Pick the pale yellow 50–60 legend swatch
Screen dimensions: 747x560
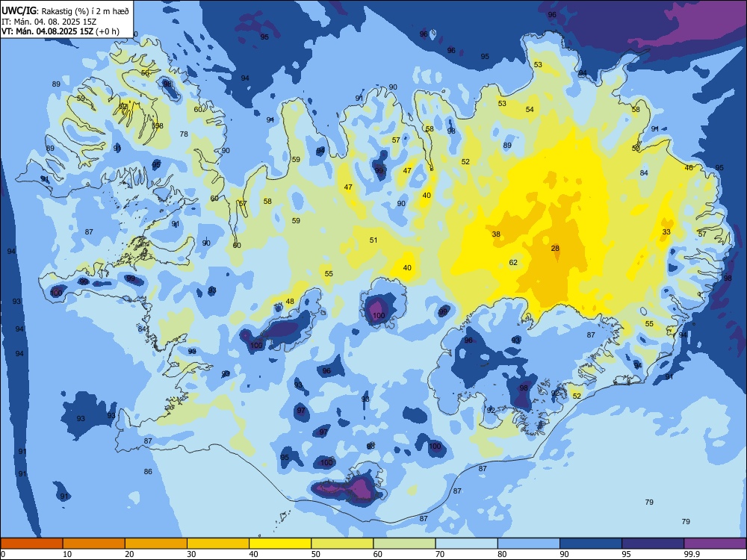click(x=342, y=544)
